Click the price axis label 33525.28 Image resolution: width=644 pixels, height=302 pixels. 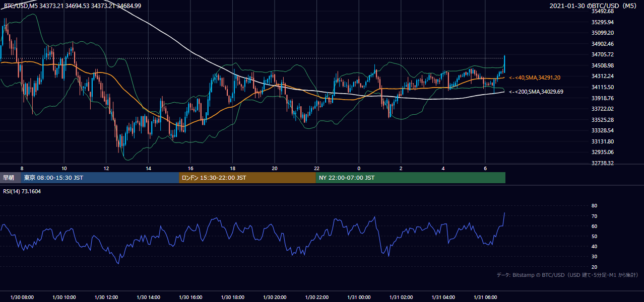(603, 120)
